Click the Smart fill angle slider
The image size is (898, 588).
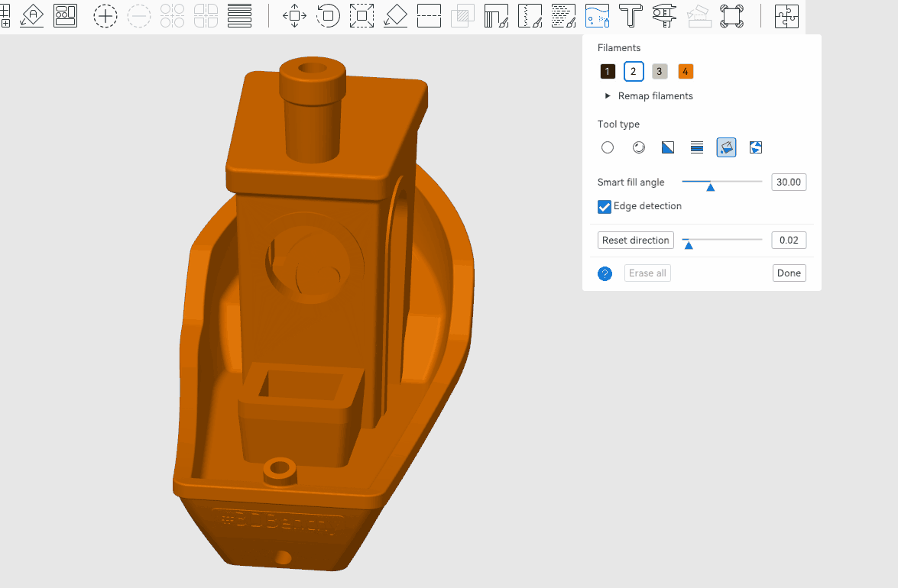point(722,182)
